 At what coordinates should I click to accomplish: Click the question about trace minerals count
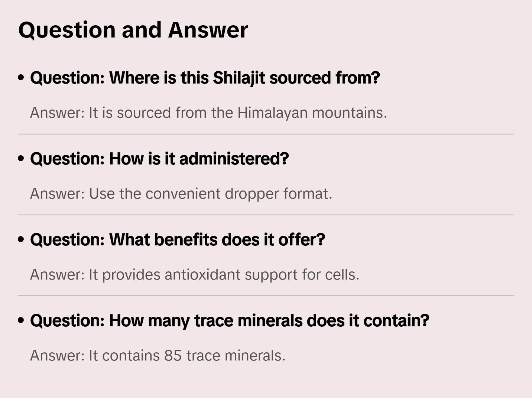tap(230, 321)
